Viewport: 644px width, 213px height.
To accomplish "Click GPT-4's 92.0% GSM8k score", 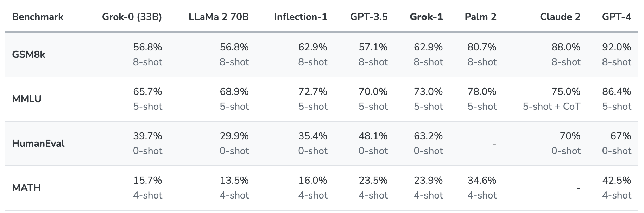I will click(617, 47).
